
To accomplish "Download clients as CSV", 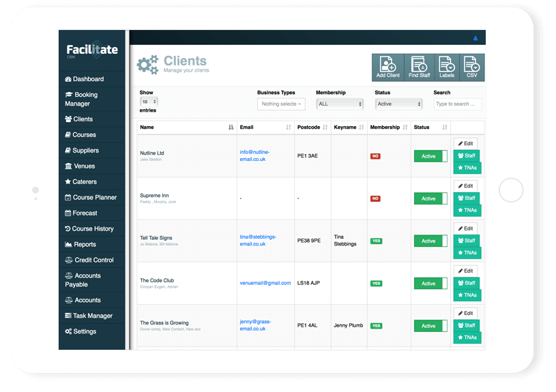I will [x=471, y=67].
